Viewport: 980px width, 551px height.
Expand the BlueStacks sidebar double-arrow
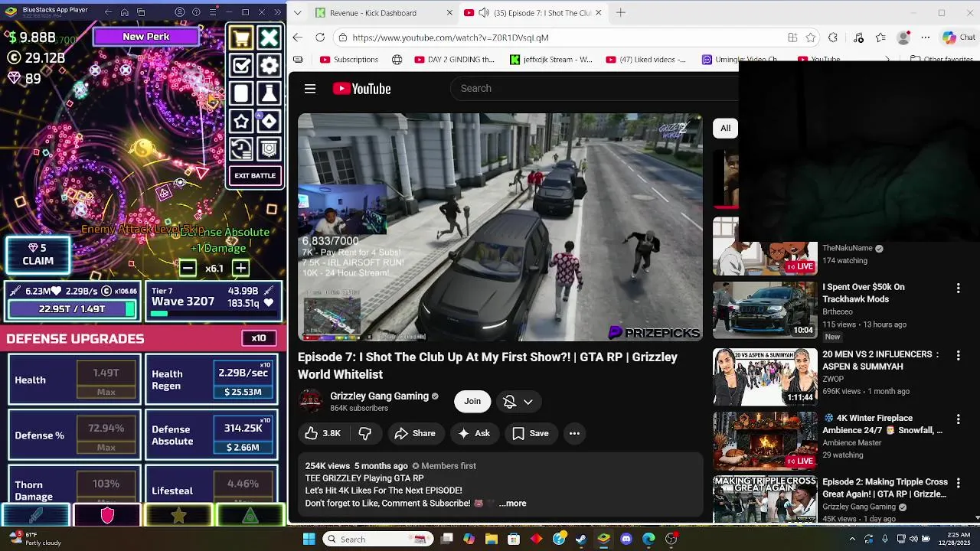tap(278, 12)
